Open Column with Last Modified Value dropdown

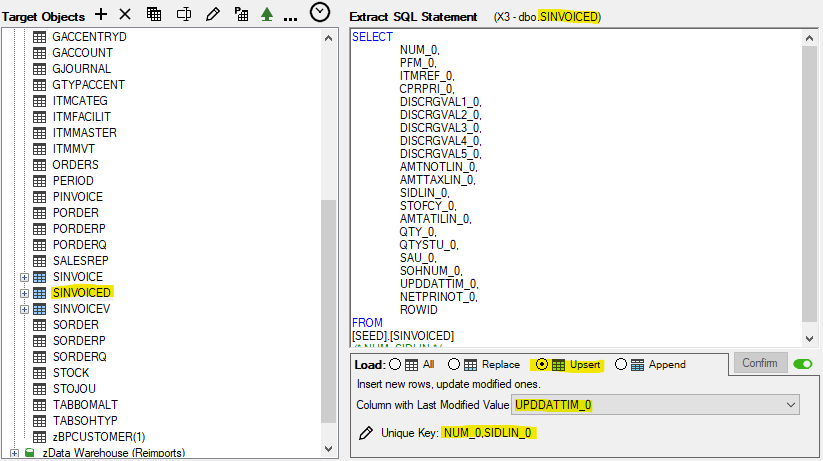click(791, 405)
